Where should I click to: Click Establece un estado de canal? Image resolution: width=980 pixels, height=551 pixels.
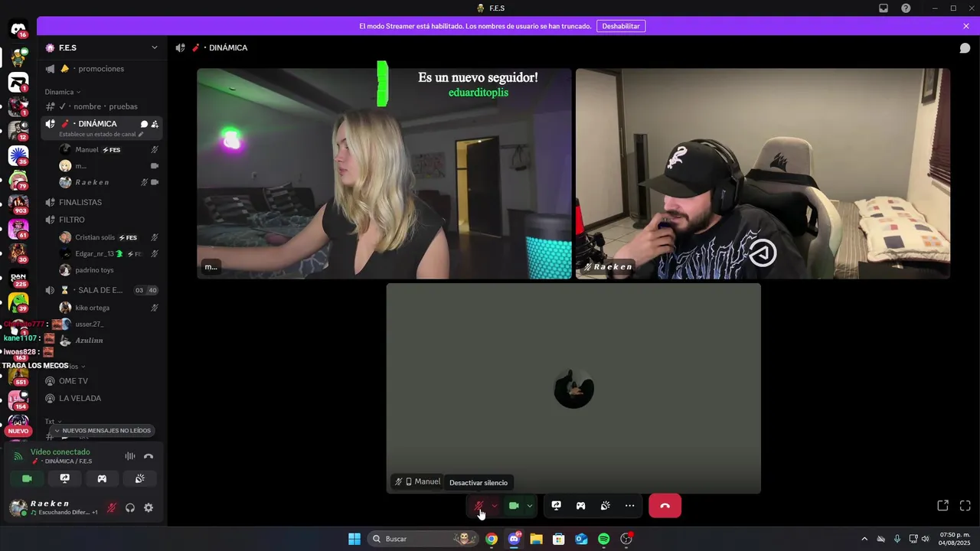101,135
